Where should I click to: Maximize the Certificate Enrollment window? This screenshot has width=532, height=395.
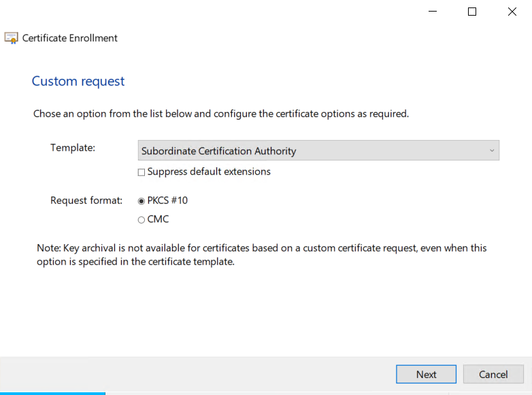point(472,12)
